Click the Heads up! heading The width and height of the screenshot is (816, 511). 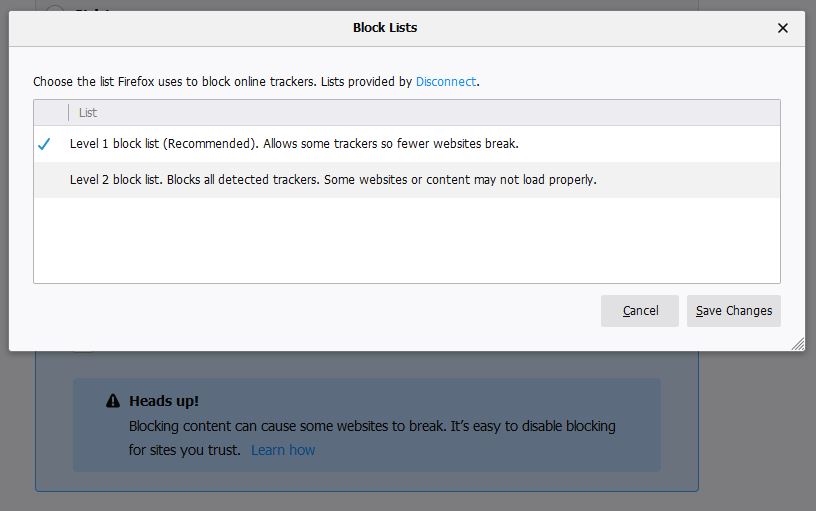point(164,401)
